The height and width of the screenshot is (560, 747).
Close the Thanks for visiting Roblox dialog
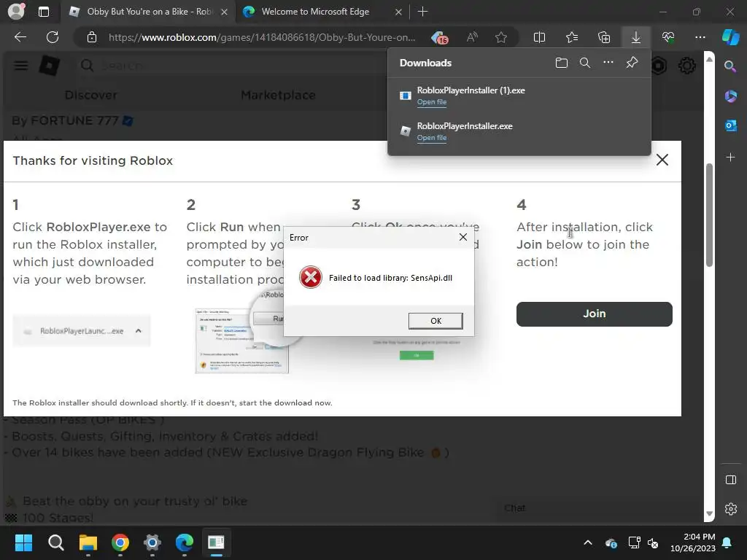coord(662,160)
